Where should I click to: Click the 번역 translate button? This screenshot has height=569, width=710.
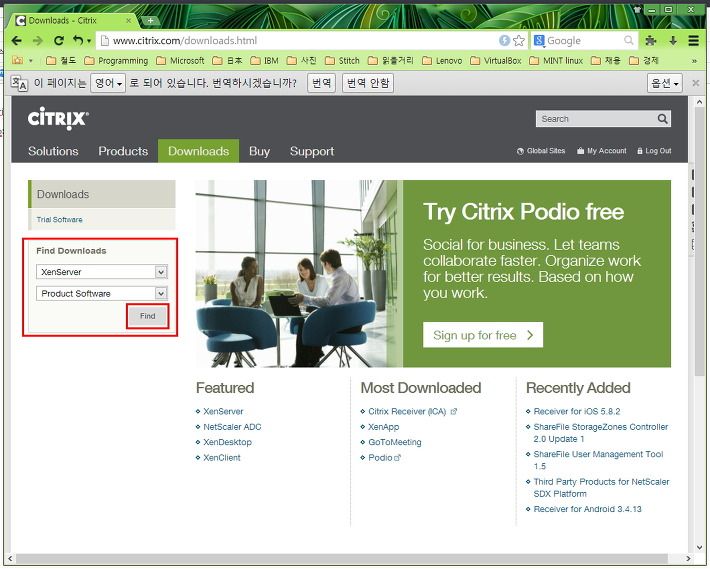pos(321,83)
